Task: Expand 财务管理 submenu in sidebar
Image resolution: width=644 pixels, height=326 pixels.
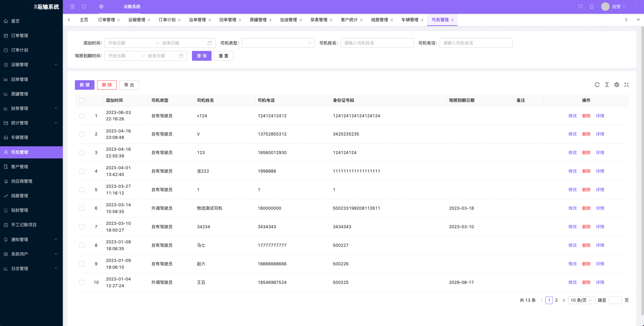Action: (x=31, y=108)
